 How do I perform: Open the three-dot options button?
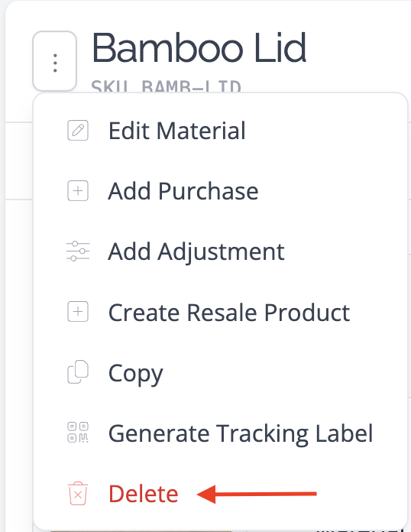[54, 61]
